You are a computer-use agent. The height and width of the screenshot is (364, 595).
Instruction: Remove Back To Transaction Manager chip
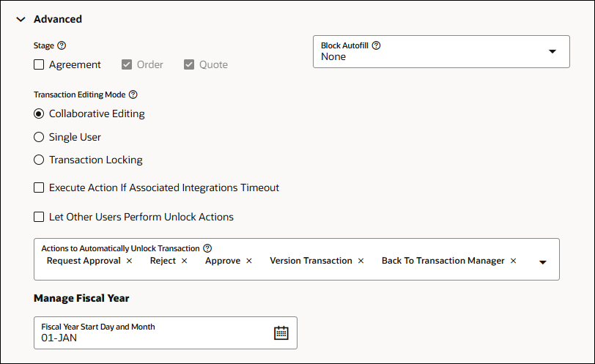click(514, 261)
